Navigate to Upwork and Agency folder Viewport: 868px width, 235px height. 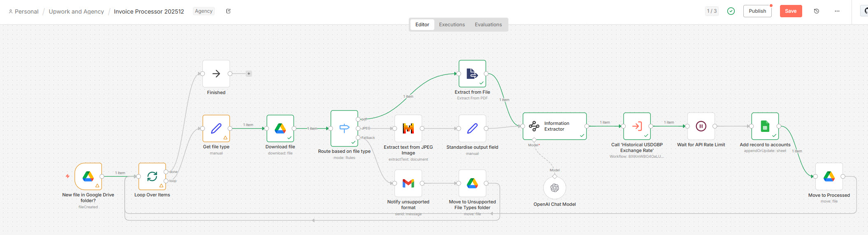(x=76, y=12)
